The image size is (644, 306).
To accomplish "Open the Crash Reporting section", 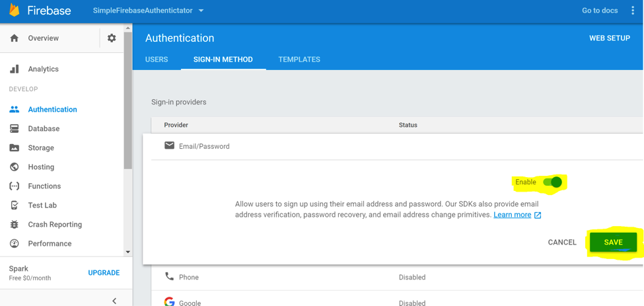I will pyautogui.click(x=55, y=224).
